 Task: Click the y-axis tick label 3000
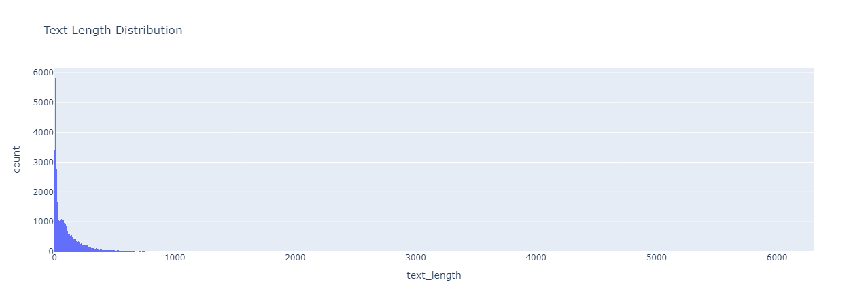(x=44, y=163)
